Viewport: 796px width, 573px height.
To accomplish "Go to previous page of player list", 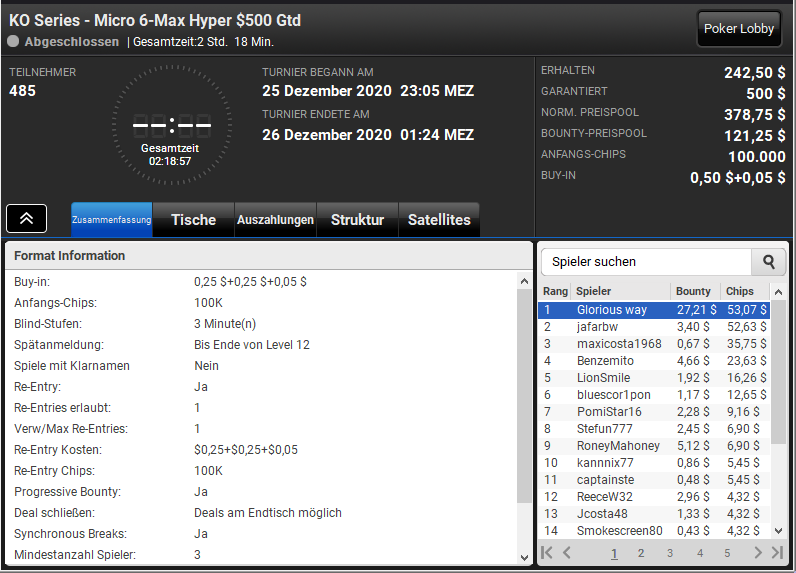I will click(567, 552).
